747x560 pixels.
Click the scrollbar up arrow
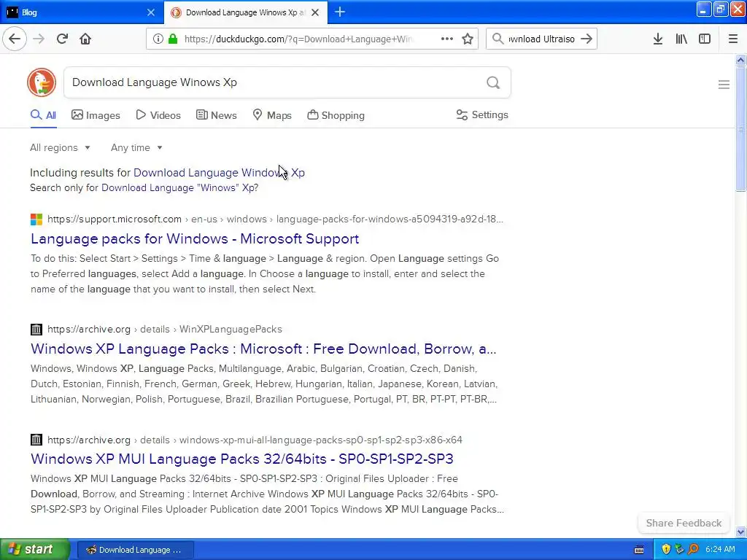tap(740, 60)
